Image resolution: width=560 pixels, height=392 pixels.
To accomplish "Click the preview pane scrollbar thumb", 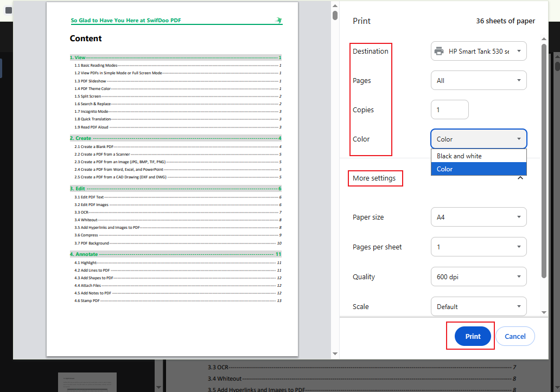I will 335,15.
